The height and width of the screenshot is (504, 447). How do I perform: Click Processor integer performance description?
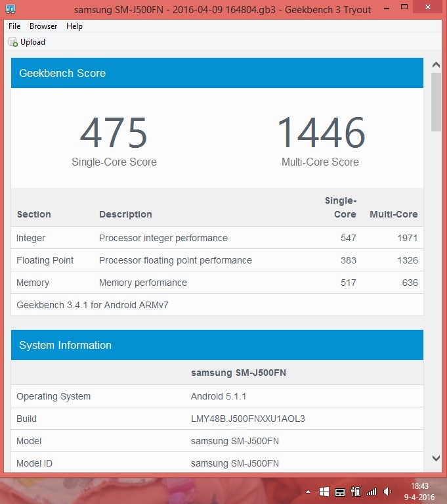(163, 238)
